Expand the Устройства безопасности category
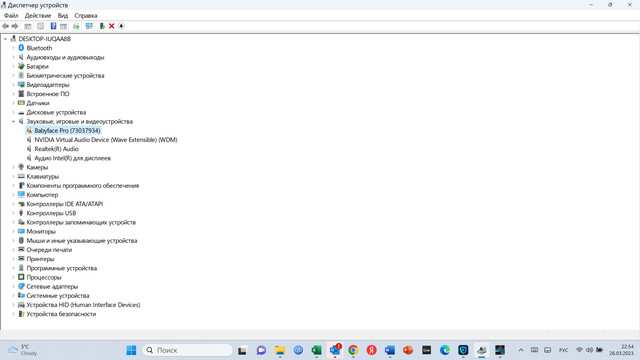 point(13,314)
